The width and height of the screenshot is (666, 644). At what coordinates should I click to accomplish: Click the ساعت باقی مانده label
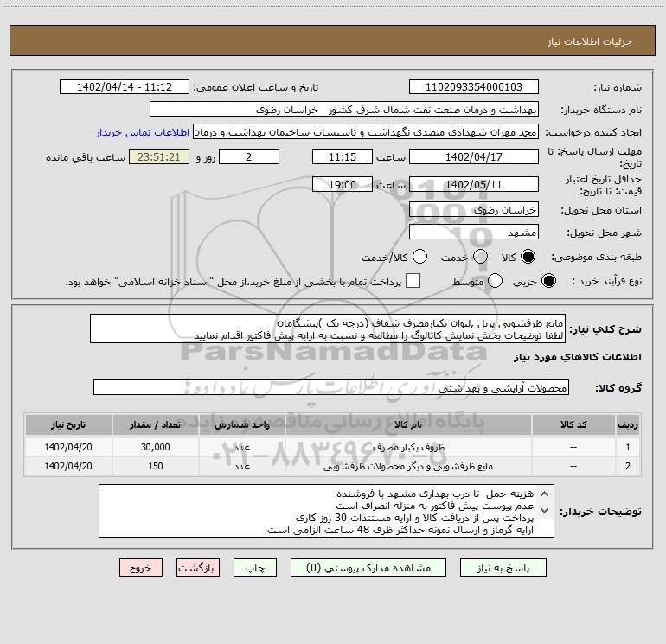pyautogui.click(x=86, y=157)
